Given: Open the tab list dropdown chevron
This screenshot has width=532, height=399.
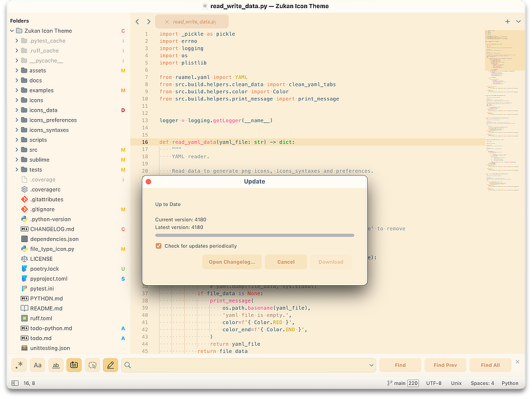Looking at the screenshot, I should tap(519, 21).
